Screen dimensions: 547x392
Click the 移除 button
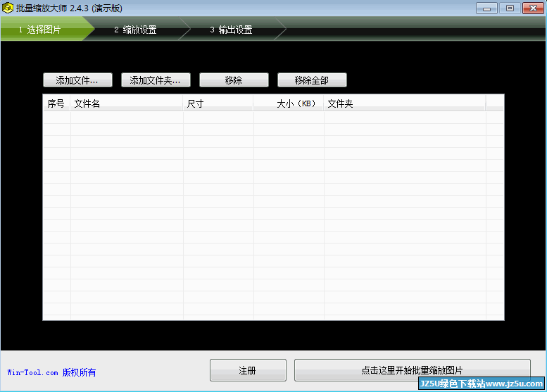pos(234,80)
